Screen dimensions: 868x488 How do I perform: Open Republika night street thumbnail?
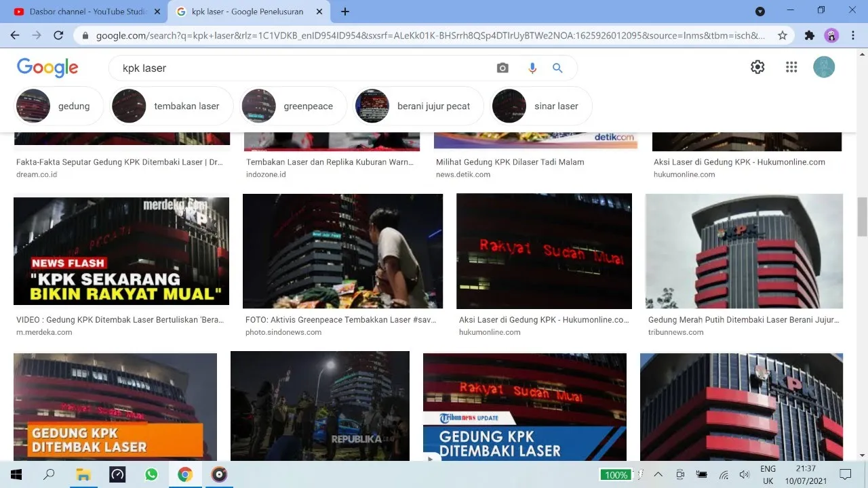320,406
